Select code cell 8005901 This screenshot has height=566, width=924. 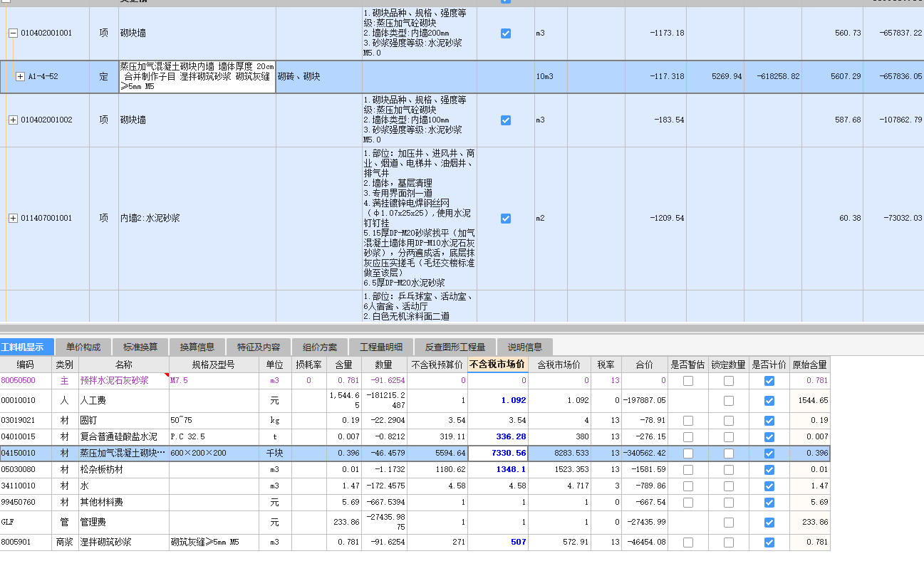click(x=26, y=543)
